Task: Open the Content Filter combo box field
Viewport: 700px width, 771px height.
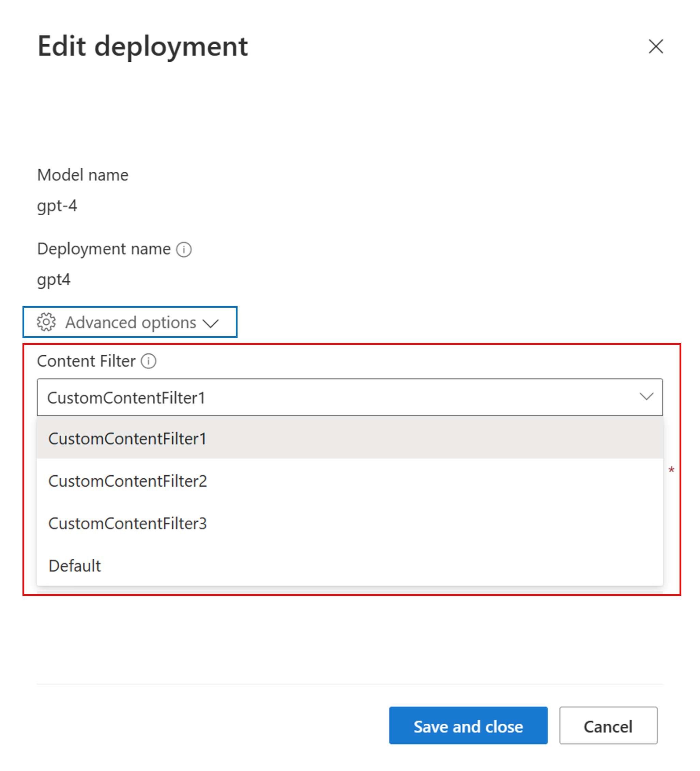Action: 350,397
